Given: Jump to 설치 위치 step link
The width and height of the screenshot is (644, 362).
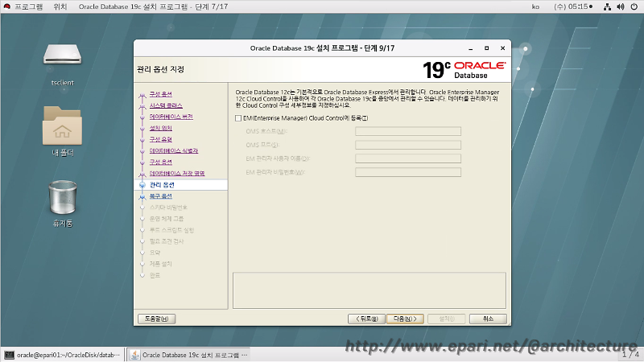Looking at the screenshot, I should [160, 128].
